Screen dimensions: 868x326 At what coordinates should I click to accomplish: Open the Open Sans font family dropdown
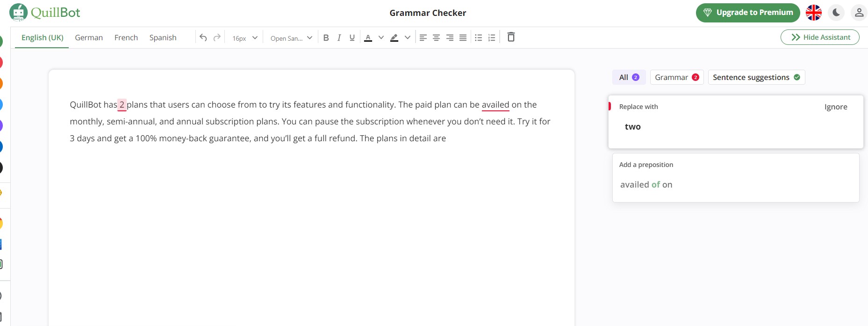(291, 38)
